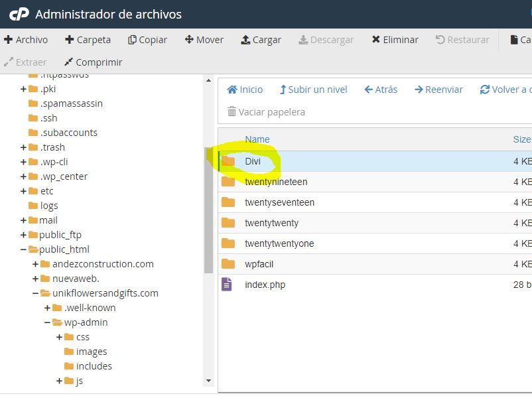
Task: Click the twentytwenty folder icon
Action: pyautogui.click(x=228, y=223)
